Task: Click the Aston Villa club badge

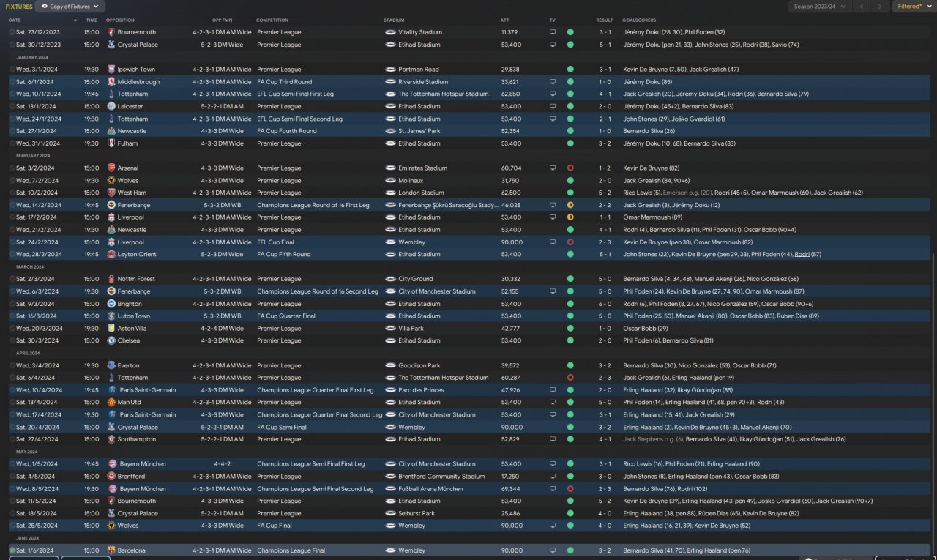Action: [x=111, y=329]
